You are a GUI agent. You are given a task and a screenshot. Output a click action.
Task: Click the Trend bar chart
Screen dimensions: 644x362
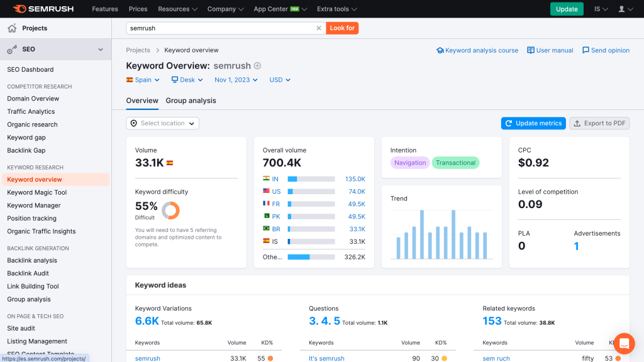[442, 234]
